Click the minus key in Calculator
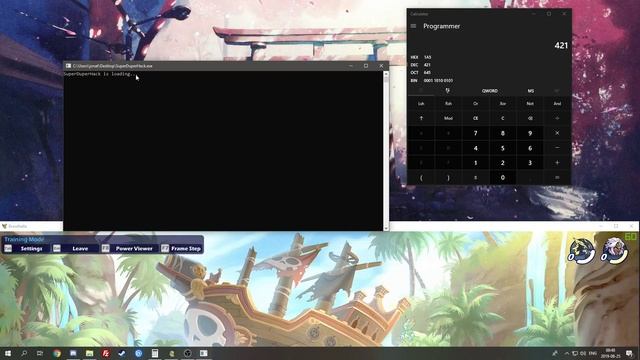Viewport: 640px width, 360px height. (557, 148)
